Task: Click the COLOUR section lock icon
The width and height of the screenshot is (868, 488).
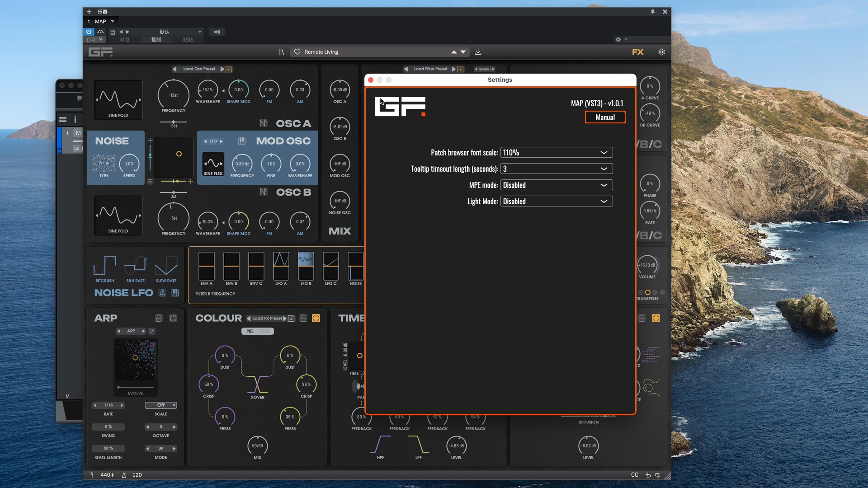Action: click(x=303, y=318)
